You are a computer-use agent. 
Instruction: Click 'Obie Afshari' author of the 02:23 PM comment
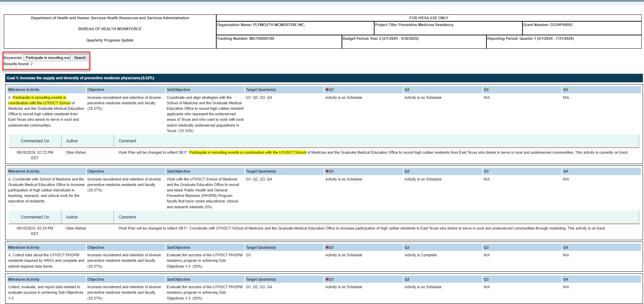point(76,152)
